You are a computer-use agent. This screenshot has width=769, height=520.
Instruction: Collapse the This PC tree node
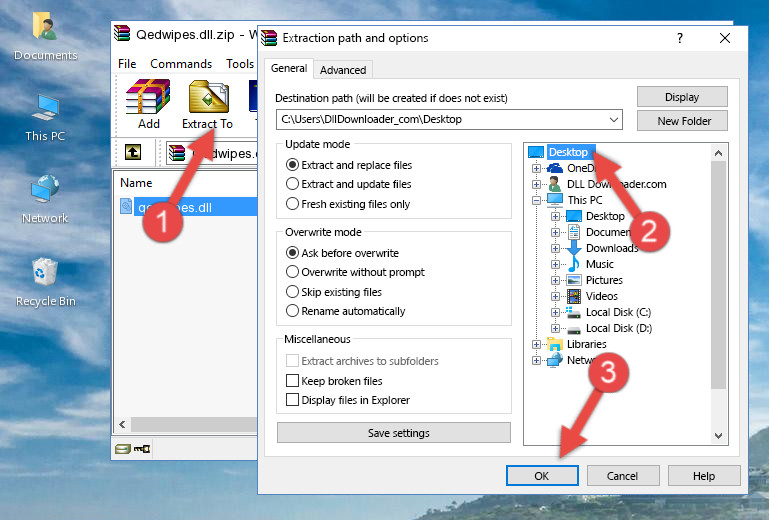[x=536, y=200]
